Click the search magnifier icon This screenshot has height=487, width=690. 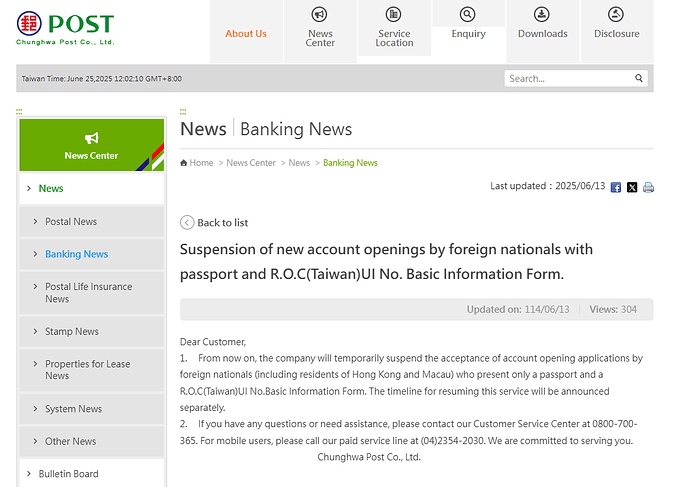point(639,78)
